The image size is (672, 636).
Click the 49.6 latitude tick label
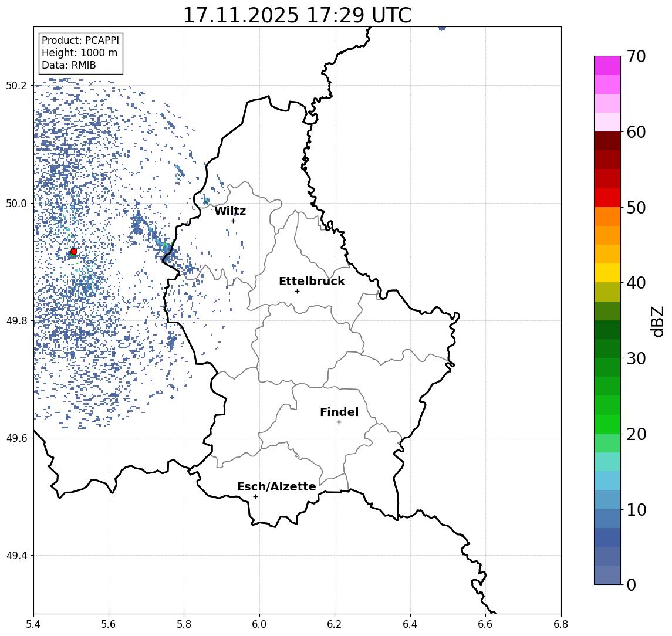(x=16, y=438)
